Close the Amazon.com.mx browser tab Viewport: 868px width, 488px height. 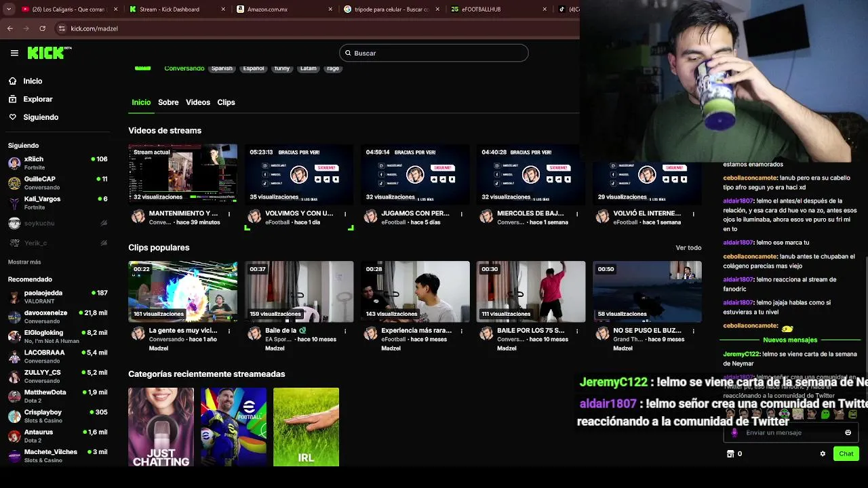(x=330, y=9)
